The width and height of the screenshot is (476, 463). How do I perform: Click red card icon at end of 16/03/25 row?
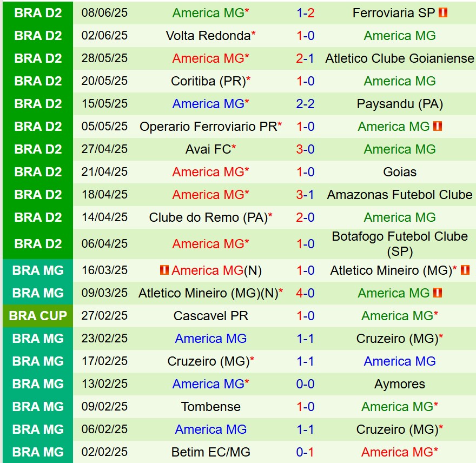[465, 270]
